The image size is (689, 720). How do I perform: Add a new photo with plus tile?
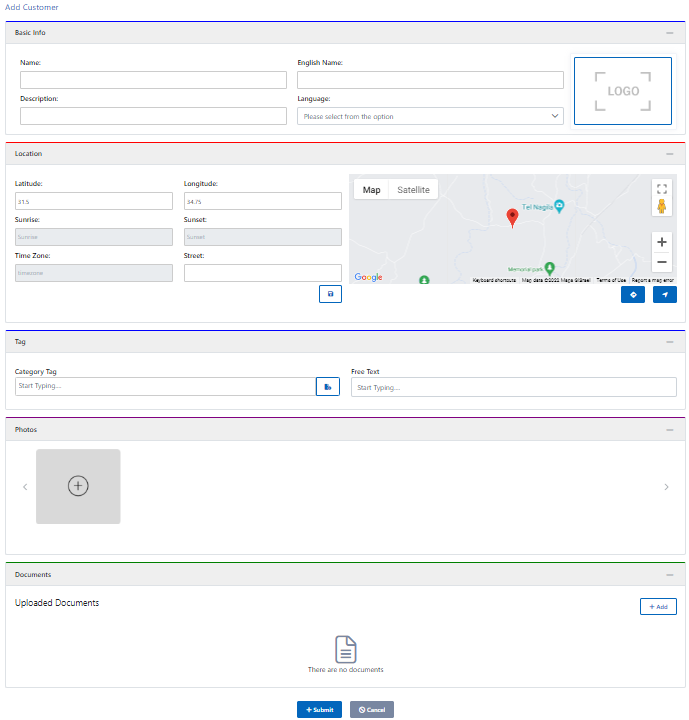tap(78, 486)
